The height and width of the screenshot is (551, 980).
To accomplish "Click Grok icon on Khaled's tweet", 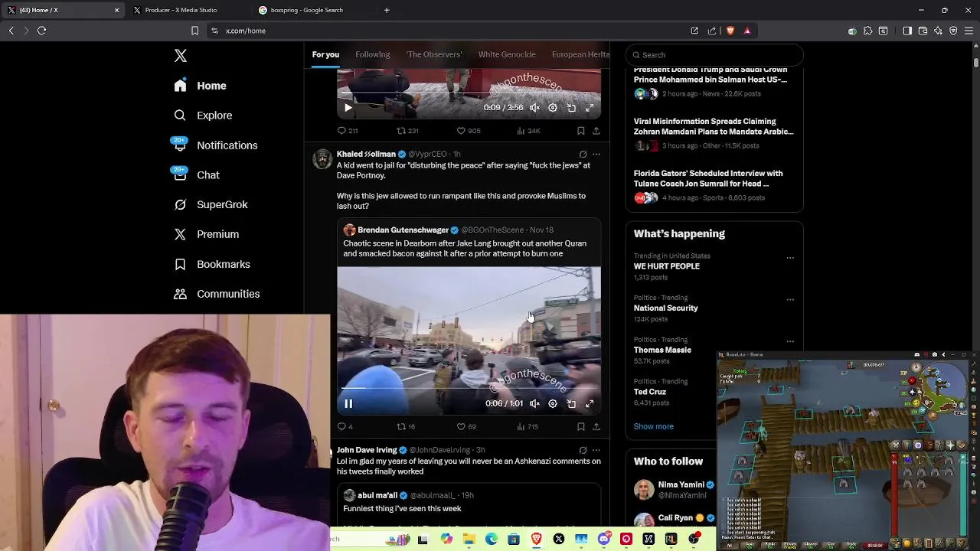I will click(583, 154).
